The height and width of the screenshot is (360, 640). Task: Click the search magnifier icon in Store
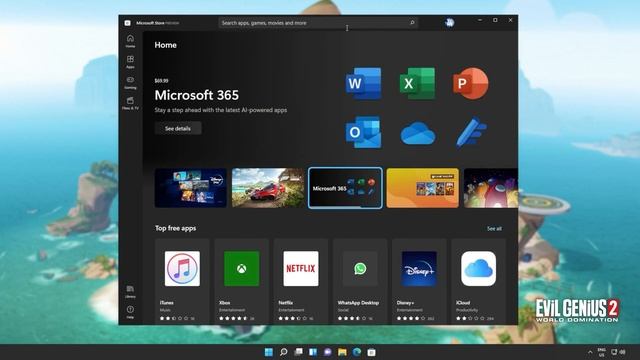click(412, 23)
